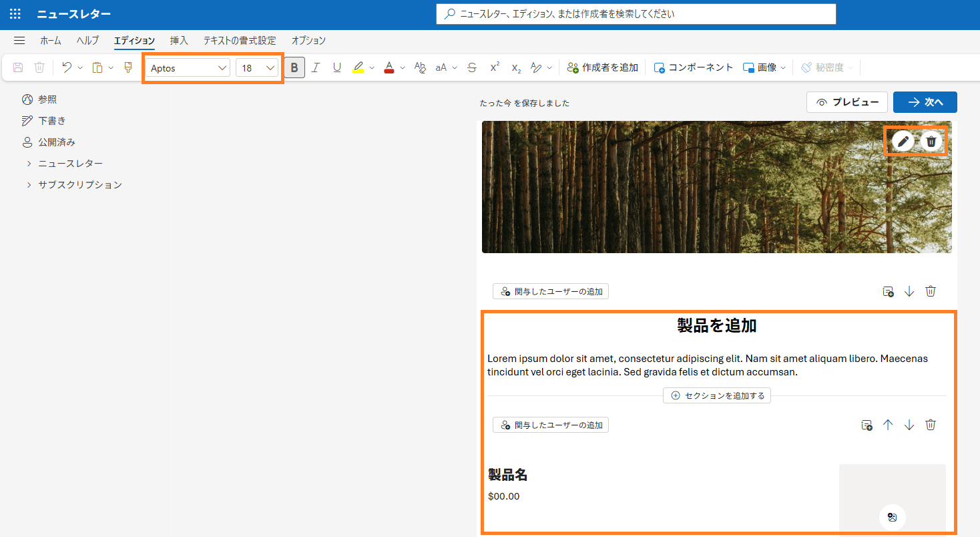Click the Undo arrow icon
The height and width of the screenshot is (537, 980).
(67, 67)
